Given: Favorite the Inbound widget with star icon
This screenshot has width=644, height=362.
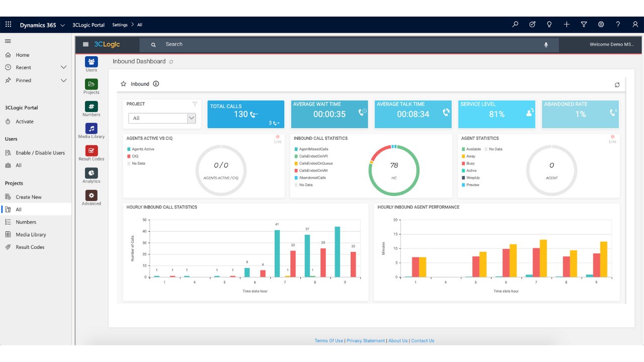Looking at the screenshot, I should coord(123,84).
